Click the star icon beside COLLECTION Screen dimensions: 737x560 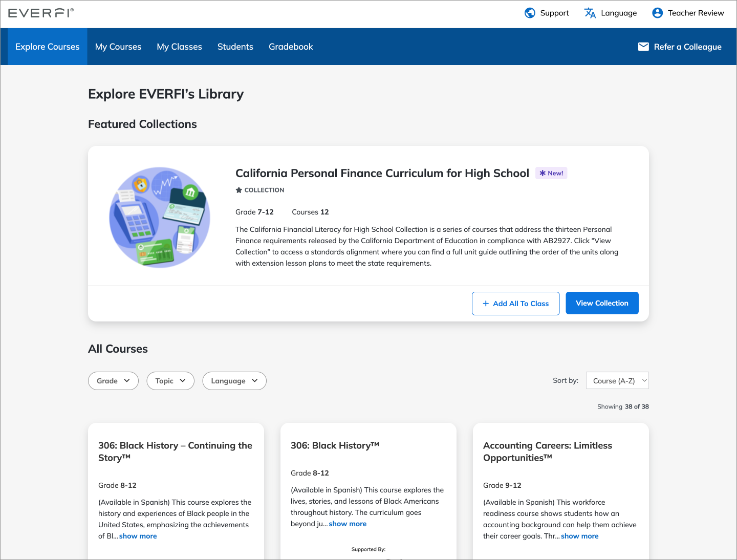239,190
